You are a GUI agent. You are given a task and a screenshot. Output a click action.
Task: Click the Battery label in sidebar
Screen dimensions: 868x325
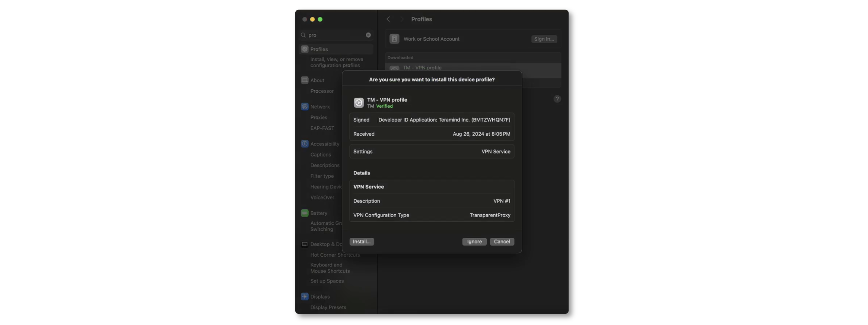point(319,213)
